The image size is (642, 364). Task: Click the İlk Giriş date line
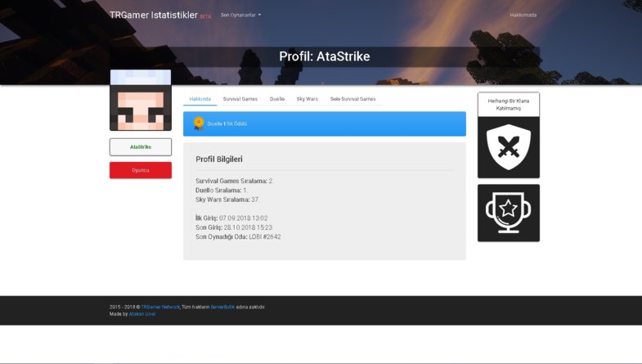click(231, 218)
